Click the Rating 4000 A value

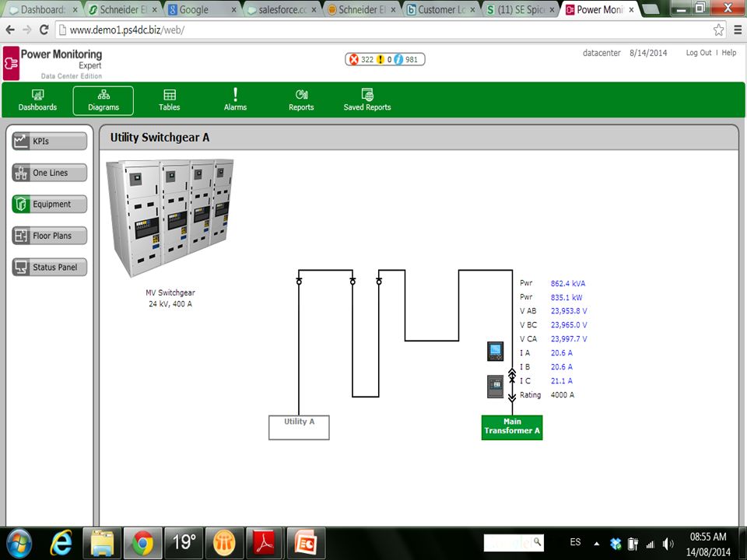[x=562, y=395]
